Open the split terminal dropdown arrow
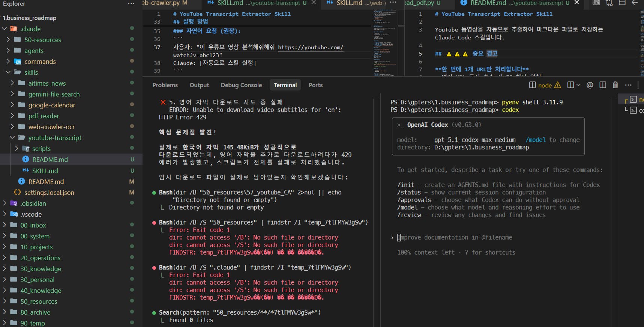Viewport: 644px width, 327px height. click(x=578, y=85)
